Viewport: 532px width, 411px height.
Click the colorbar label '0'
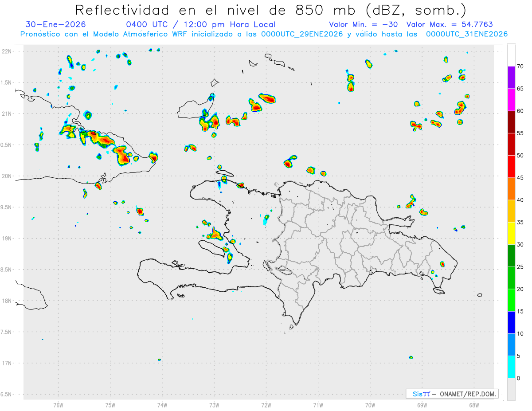(x=519, y=378)
